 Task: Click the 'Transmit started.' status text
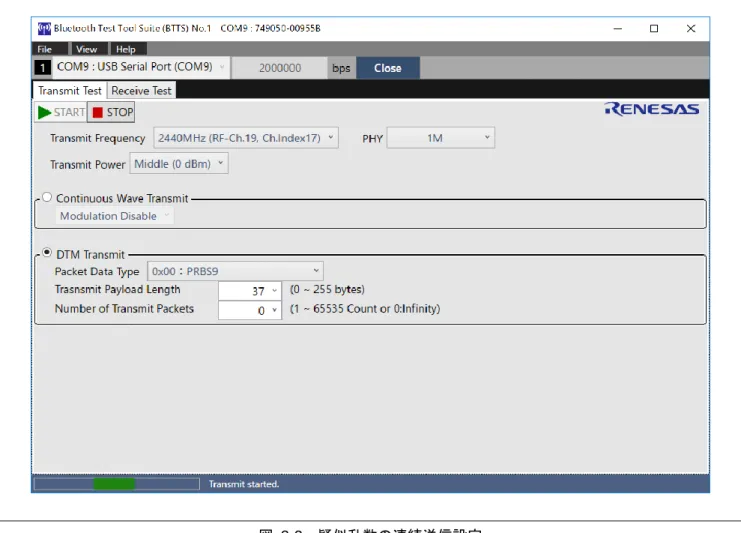[244, 484]
